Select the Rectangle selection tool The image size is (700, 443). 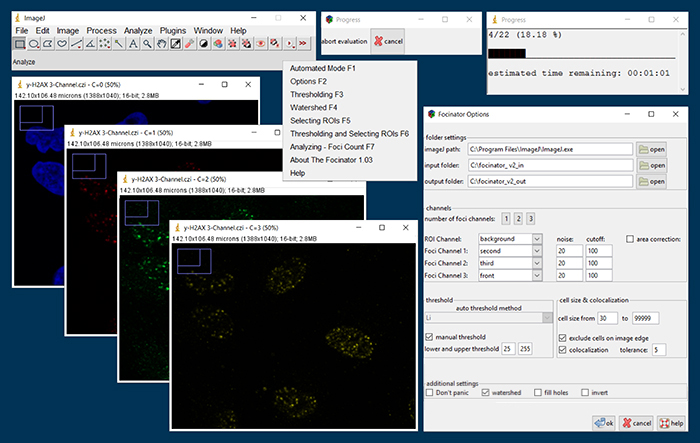pyautogui.click(x=21, y=44)
